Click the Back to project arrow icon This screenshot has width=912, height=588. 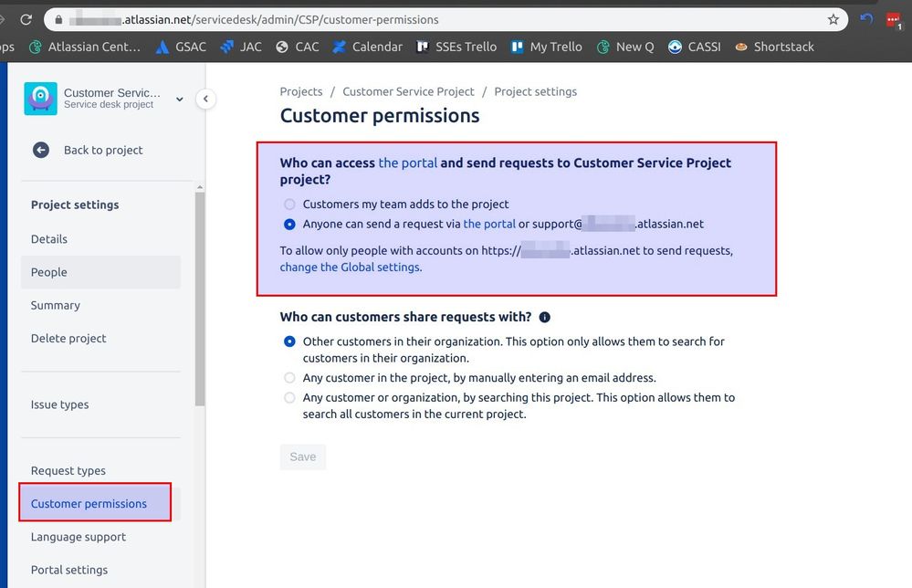(41, 150)
